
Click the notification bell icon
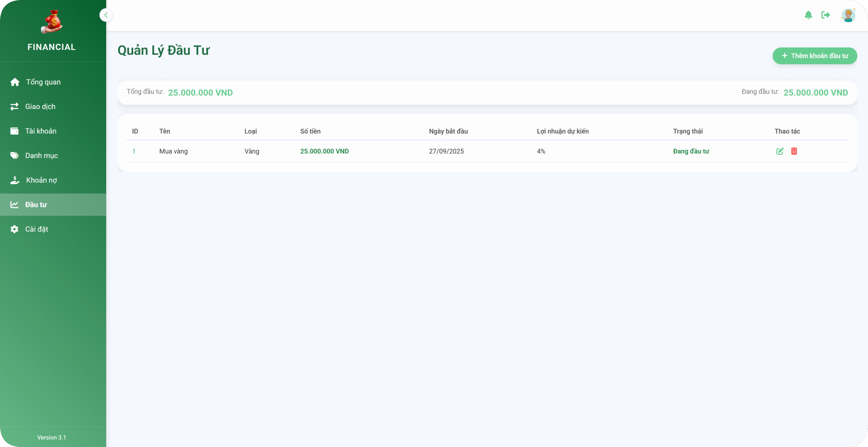click(x=808, y=15)
